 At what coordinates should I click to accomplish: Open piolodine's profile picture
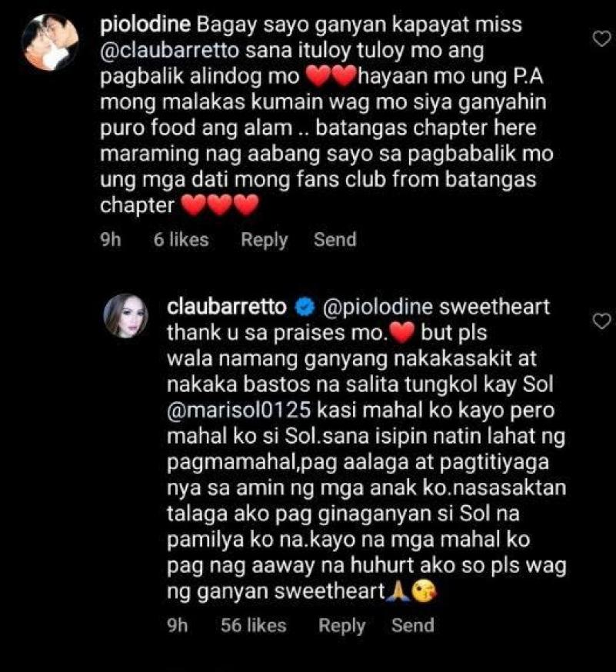pyautogui.click(x=51, y=43)
